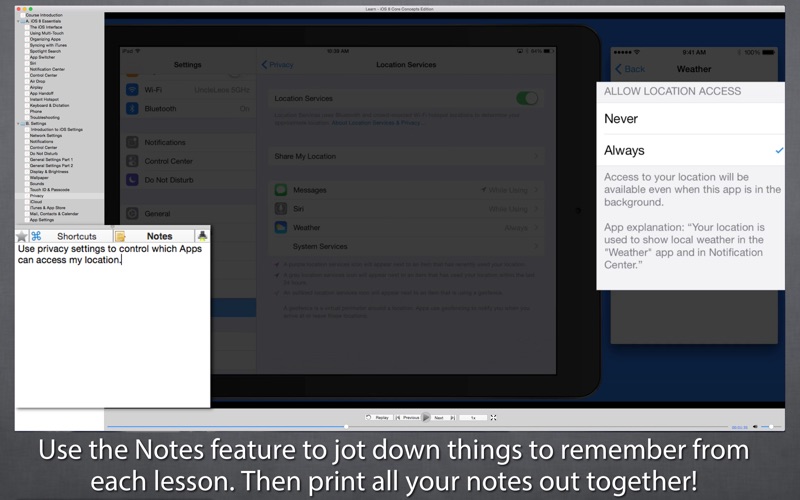Select Wi-Fi in iPad Settings list
Screen dimensions: 800x500
tap(188, 90)
